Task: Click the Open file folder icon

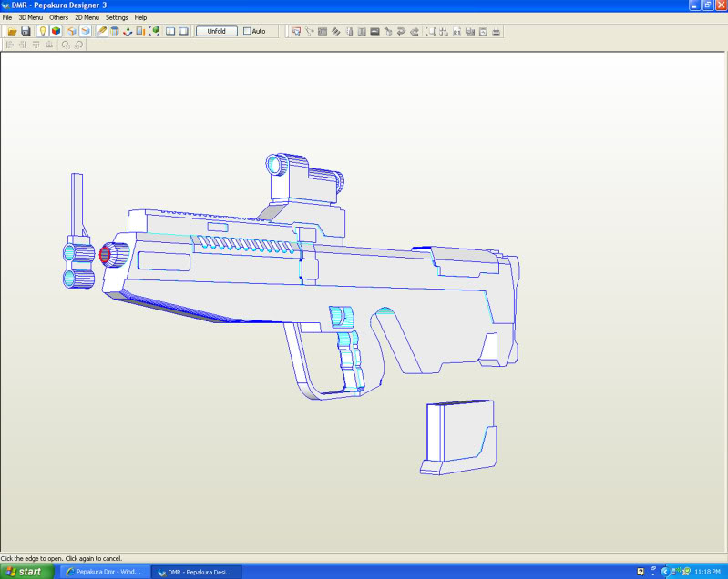Action: (x=12, y=32)
